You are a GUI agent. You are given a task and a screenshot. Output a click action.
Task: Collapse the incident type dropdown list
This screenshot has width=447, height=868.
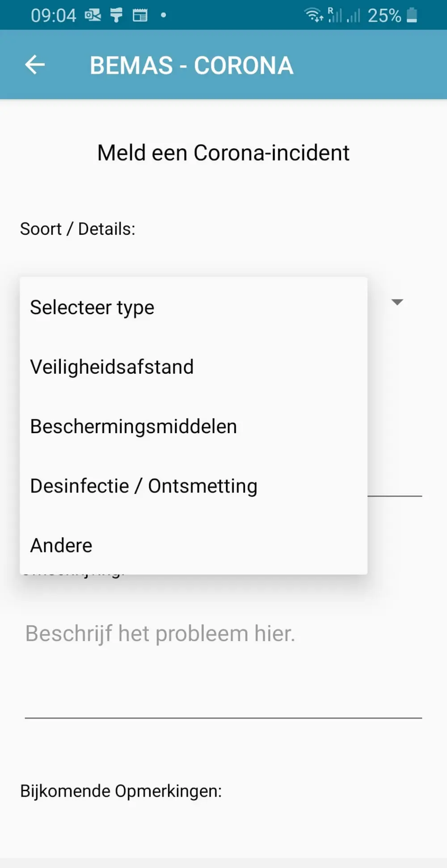click(397, 302)
